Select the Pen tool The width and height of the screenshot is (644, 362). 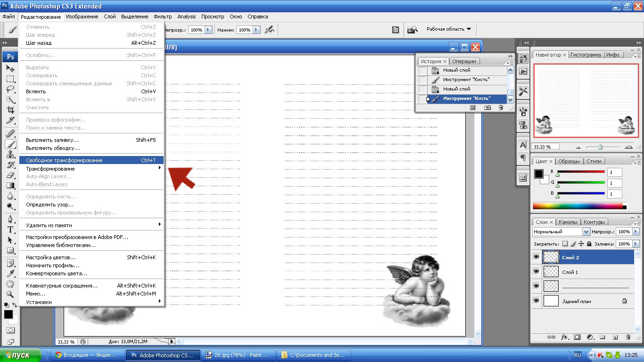pyautogui.click(x=10, y=219)
